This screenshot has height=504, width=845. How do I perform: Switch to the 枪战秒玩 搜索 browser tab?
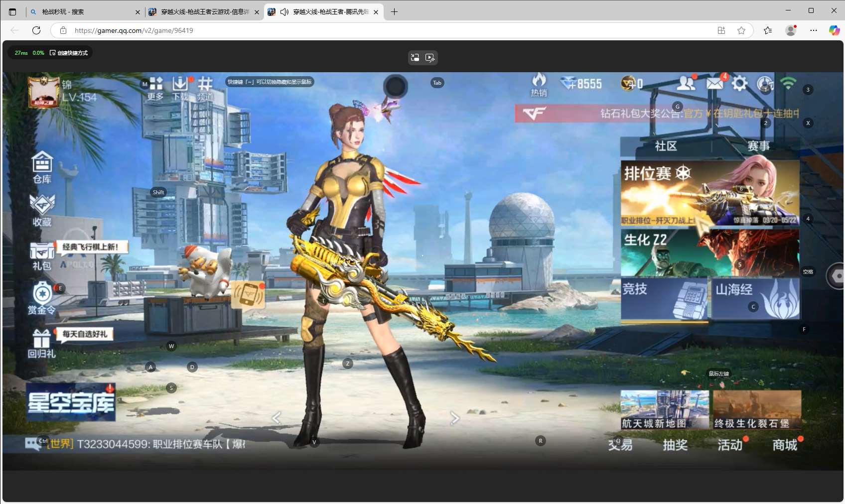click(85, 11)
